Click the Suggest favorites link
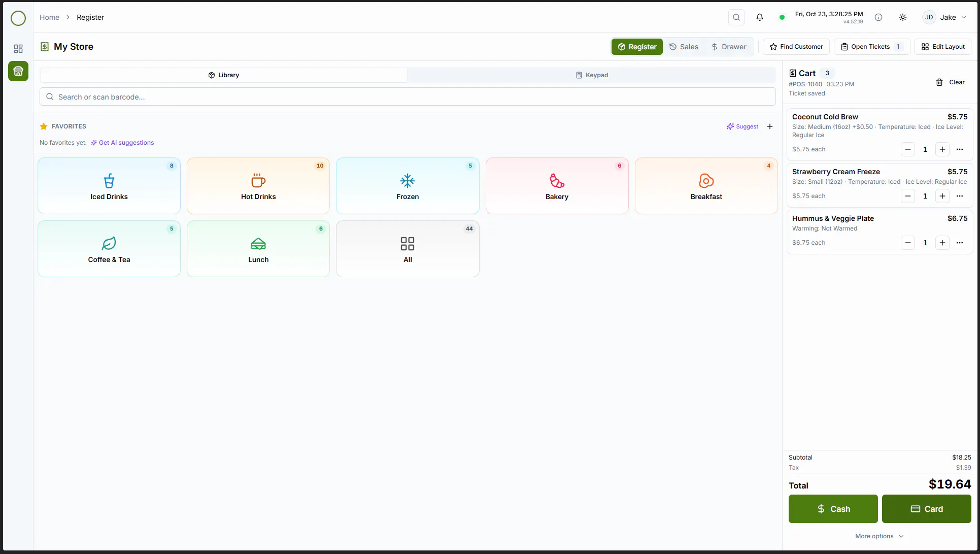This screenshot has height=554, width=980. pyautogui.click(x=742, y=126)
